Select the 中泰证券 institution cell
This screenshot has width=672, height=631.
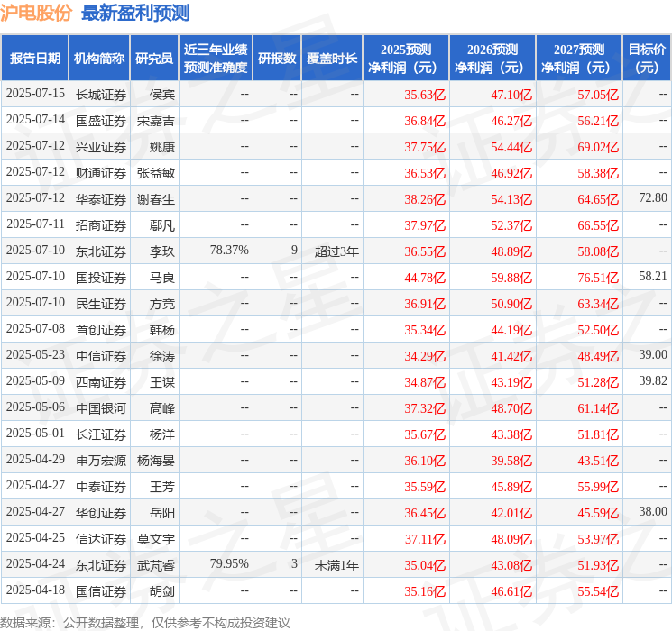101,487
